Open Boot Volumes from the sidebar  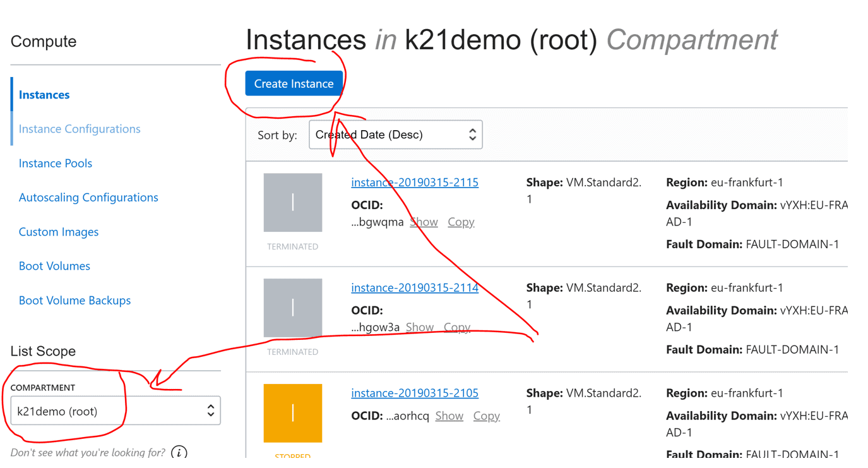click(54, 266)
